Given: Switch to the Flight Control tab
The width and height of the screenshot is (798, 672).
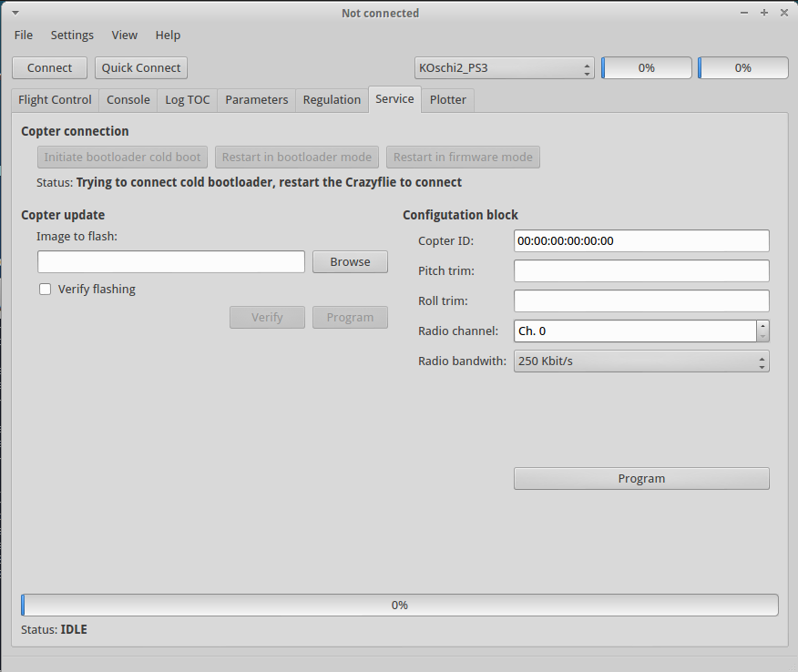Looking at the screenshot, I should coord(56,100).
